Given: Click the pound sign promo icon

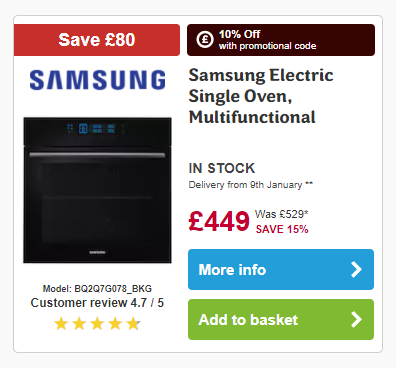Looking at the screenshot, I should point(205,40).
